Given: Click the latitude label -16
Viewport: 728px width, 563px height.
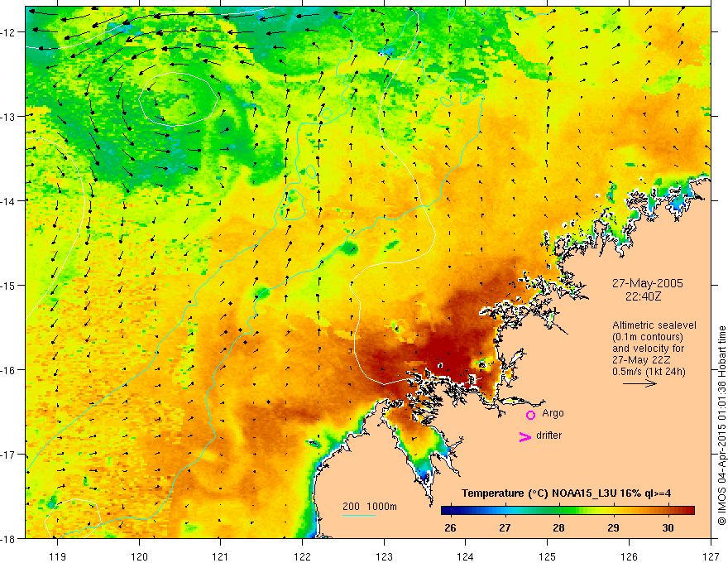Looking at the screenshot, I should point(8,370).
